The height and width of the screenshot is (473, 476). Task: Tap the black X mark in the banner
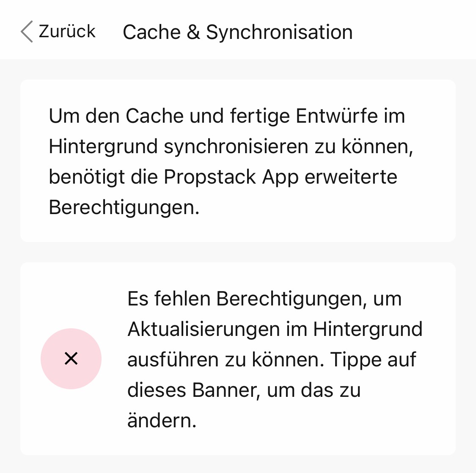pyautogui.click(x=71, y=358)
